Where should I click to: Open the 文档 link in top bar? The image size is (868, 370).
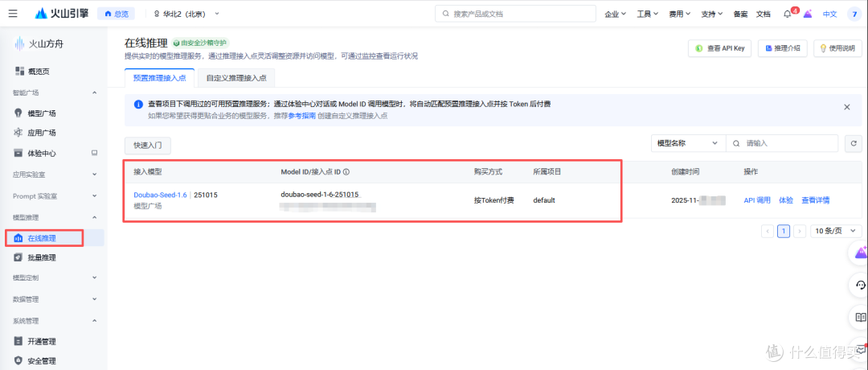click(x=763, y=14)
